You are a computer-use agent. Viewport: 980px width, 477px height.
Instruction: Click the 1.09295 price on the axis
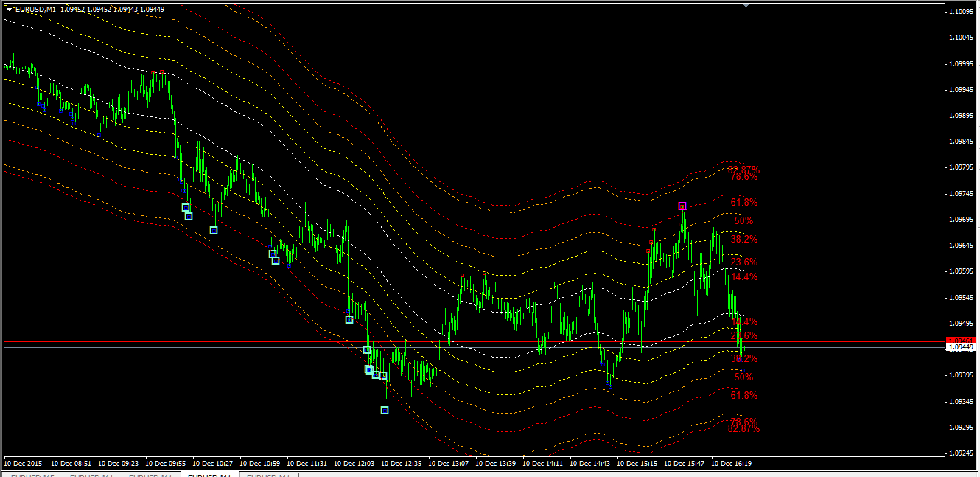tap(962, 427)
